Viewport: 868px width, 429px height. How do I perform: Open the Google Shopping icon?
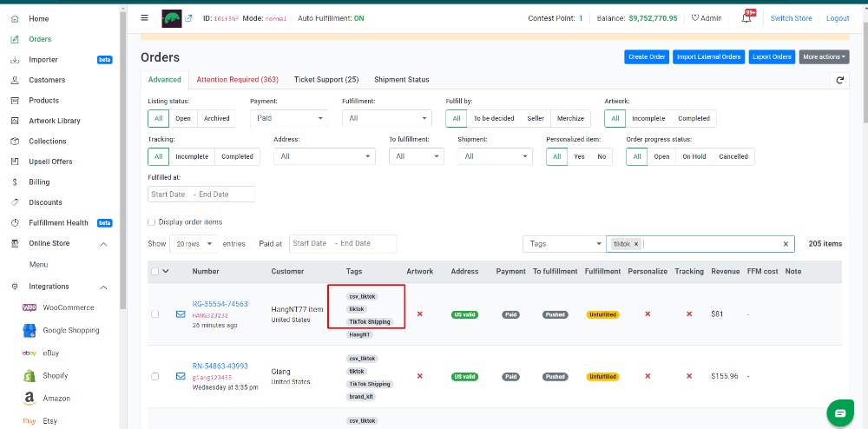pyautogui.click(x=30, y=331)
